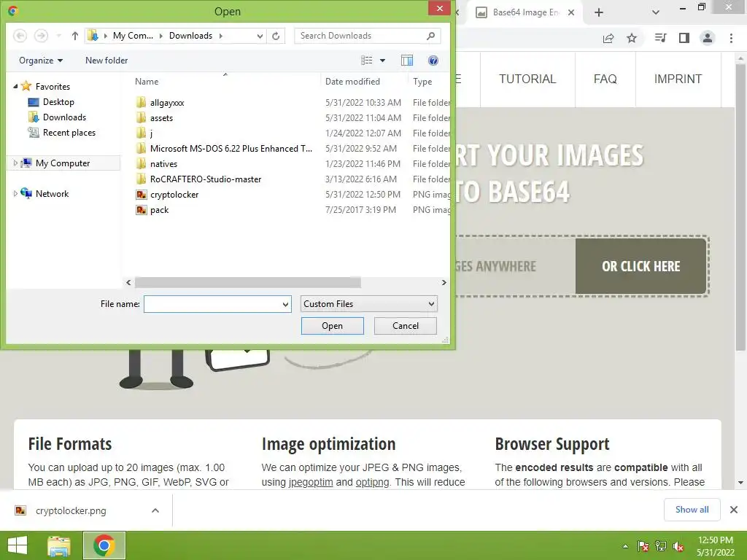Open the File name history dropdown
Screen dimensions: 747x560
[x=285, y=304]
